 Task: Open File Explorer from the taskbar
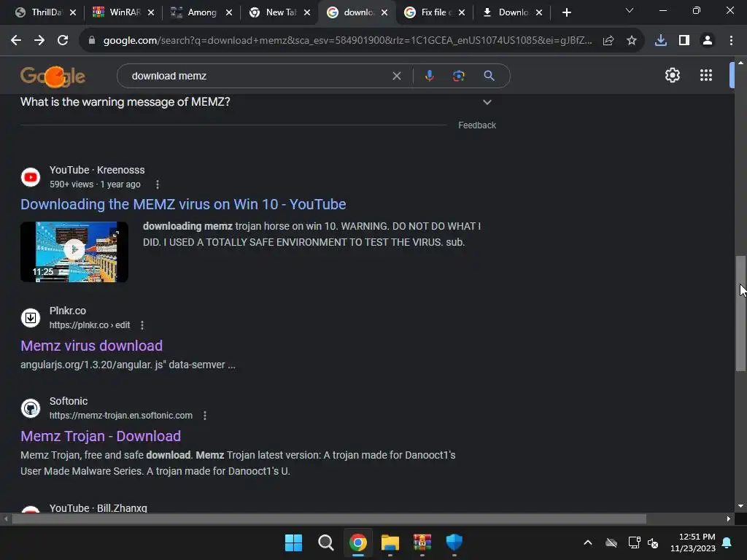[390, 542]
